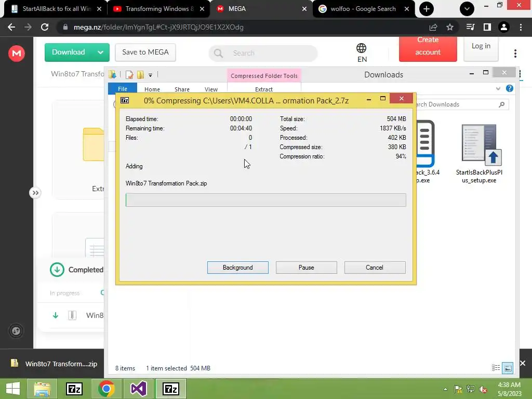Open File Explorer from taskbar
The image size is (532, 399).
[42, 389]
